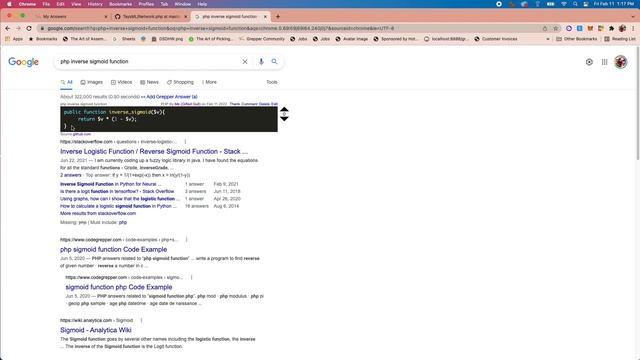Select the Images search tab

click(x=92, y=82)
